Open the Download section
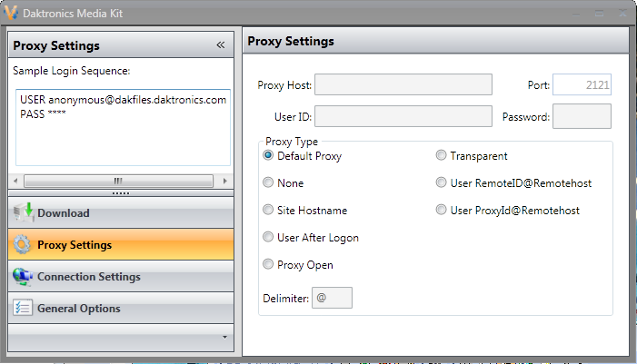This screenshot has width=637, height=364. click(x=63, y=213)
